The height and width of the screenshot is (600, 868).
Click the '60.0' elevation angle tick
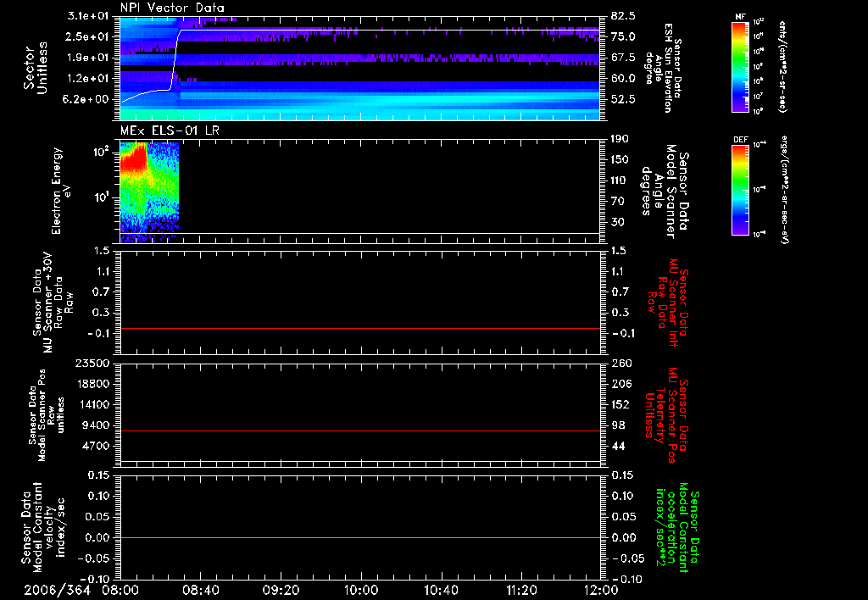pos(623,79)
